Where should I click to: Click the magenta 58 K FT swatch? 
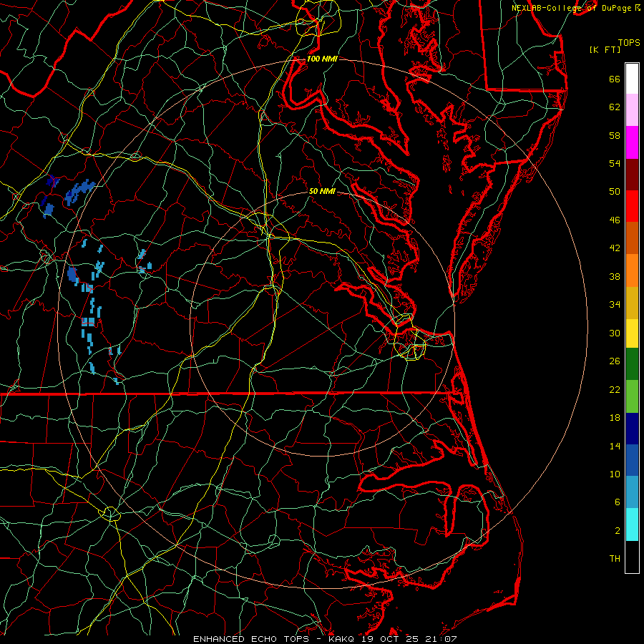(x=632, y=142)
